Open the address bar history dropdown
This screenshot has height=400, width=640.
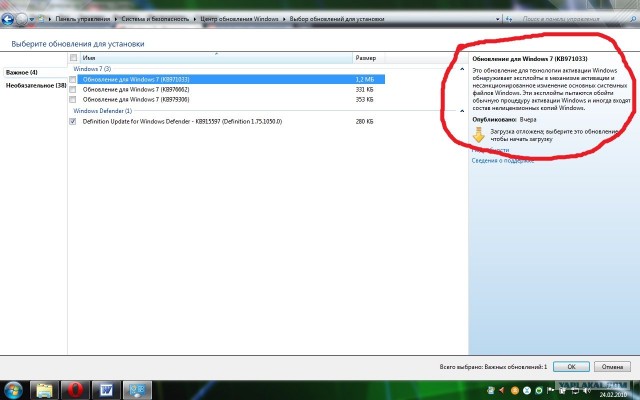coord(497,19)
